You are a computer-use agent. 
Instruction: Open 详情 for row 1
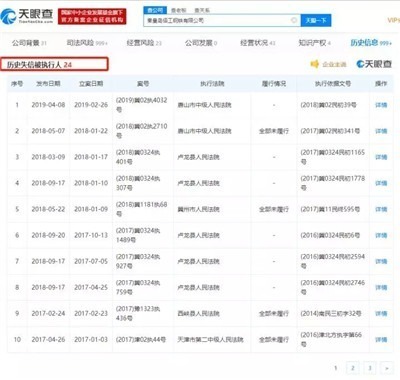point(381,105)
